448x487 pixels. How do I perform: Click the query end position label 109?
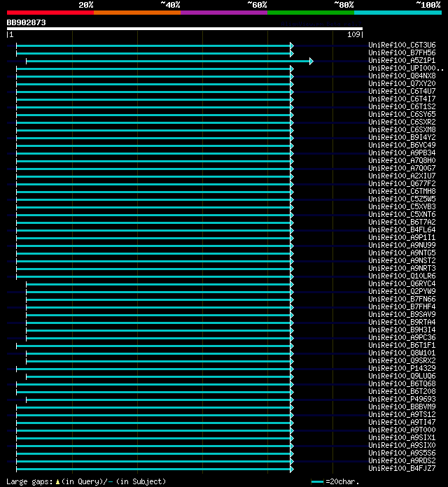[353, 34]
